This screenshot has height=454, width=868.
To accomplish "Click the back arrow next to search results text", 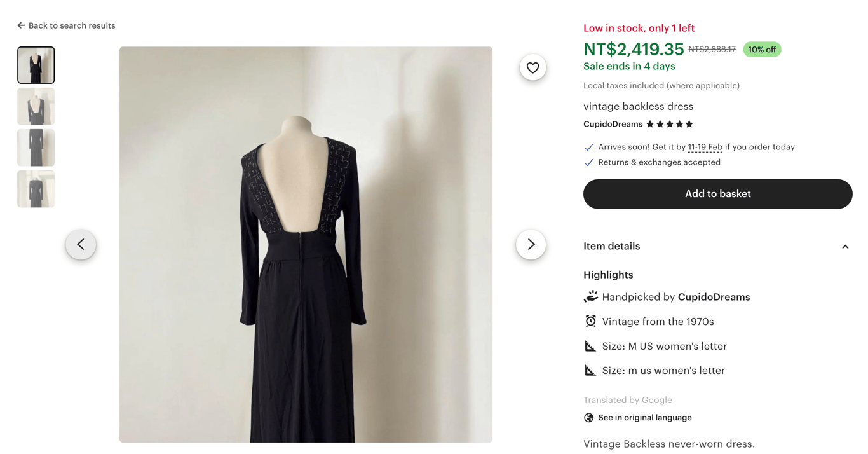I will (x=20, y=25).
